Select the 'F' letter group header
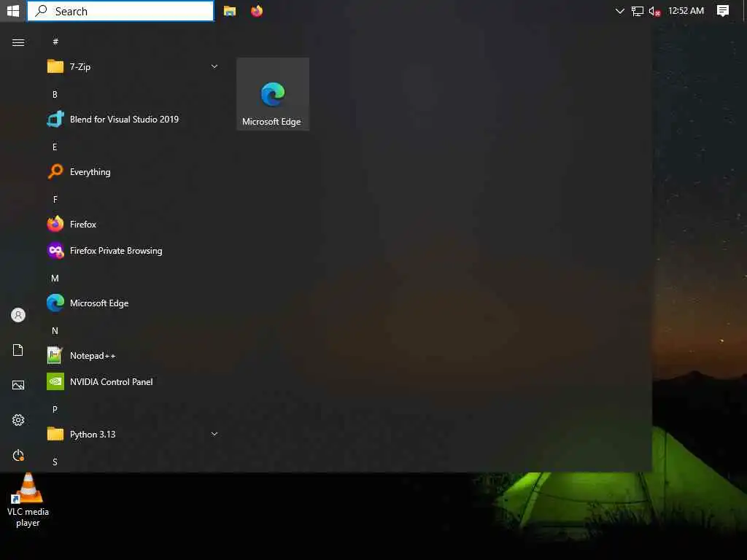The image size is (747, 560). click(55, 200)
